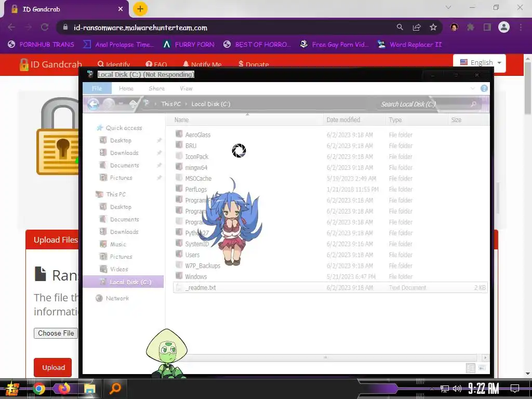This screenshot has width=532, height=399.
Task: Close the ID Gandcrab browser tab
Action: [121, 9]
